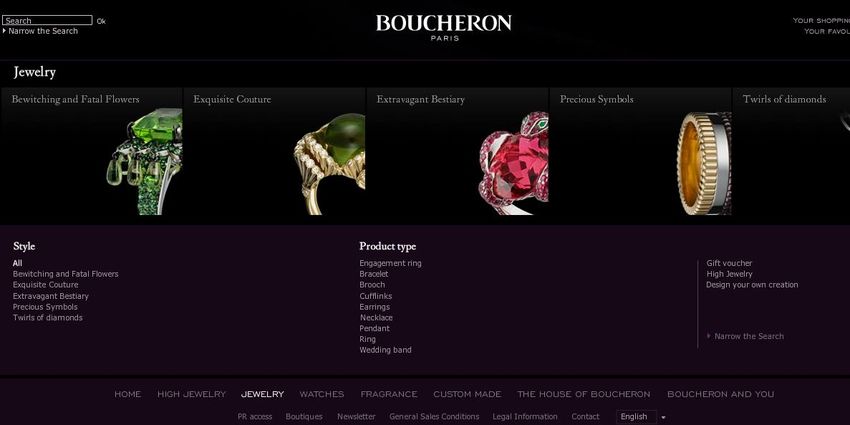
Task: Expand Narrow the Search under search box
Action: [x=41, y=31]
